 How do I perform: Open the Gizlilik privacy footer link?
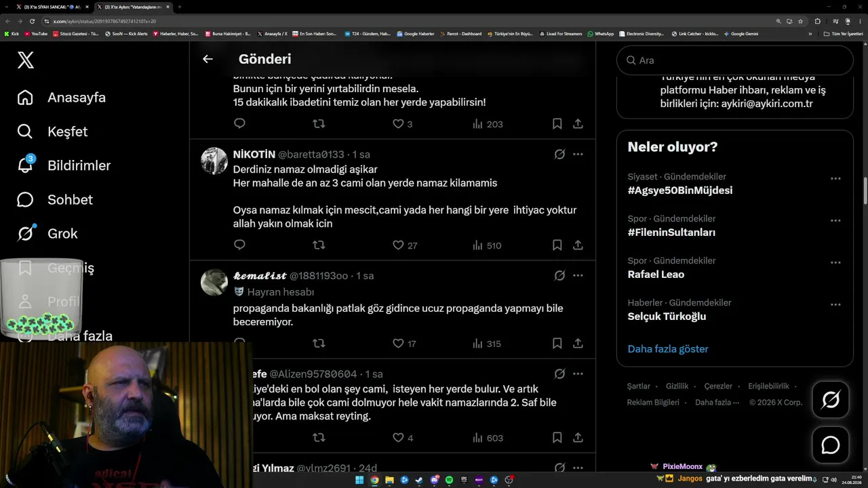coord(677,386)
